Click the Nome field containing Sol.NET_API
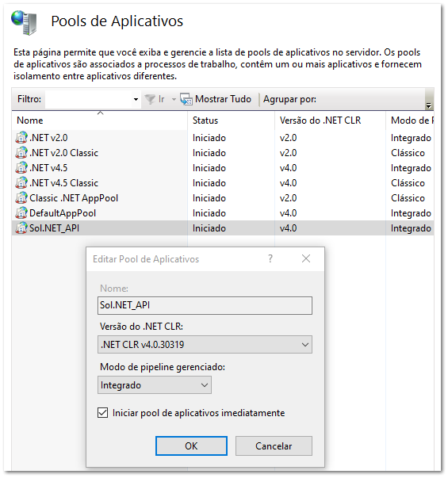 (x=205, y=305)
